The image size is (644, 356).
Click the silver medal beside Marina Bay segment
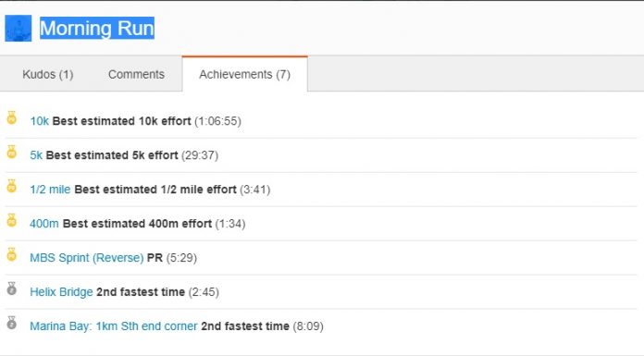[11, 323]
